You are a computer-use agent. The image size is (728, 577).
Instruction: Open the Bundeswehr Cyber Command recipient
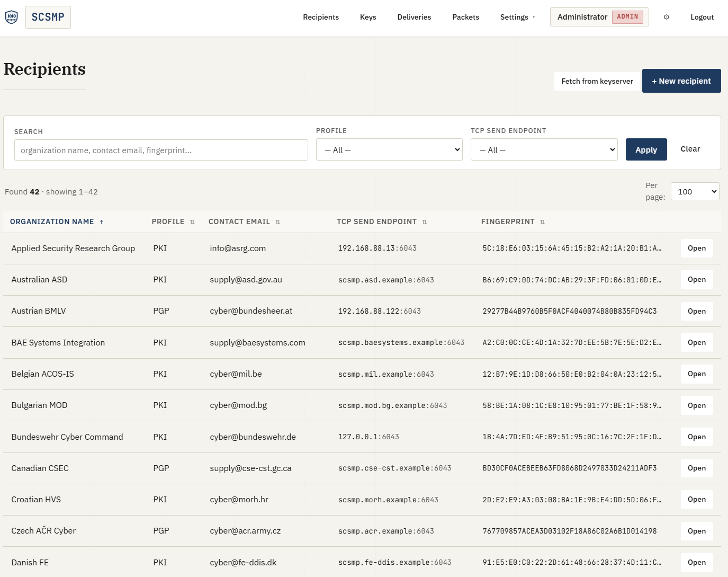[697, 437]
